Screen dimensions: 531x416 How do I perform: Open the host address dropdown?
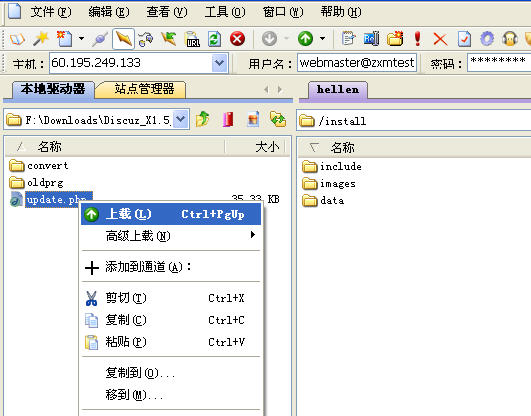pyautogui.click(x=219, y=63)
